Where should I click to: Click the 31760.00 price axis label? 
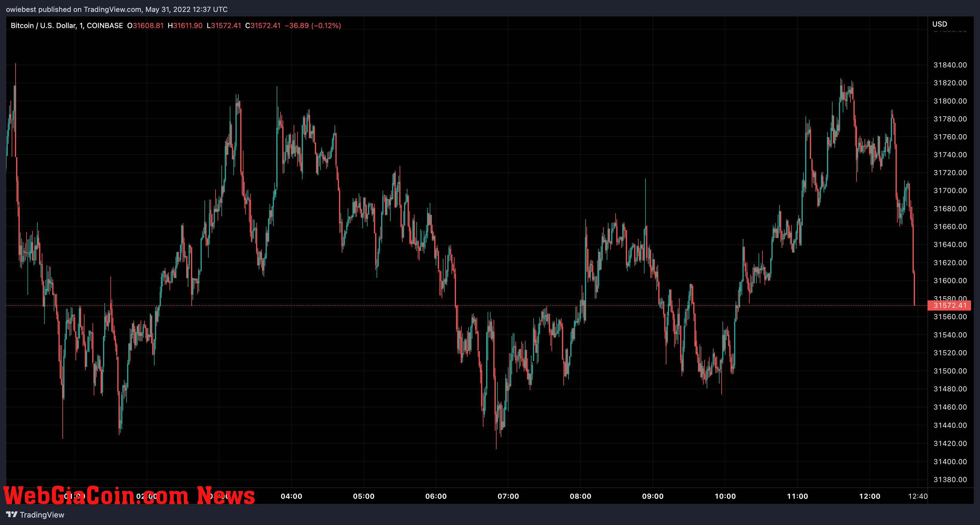coord(950,137)
